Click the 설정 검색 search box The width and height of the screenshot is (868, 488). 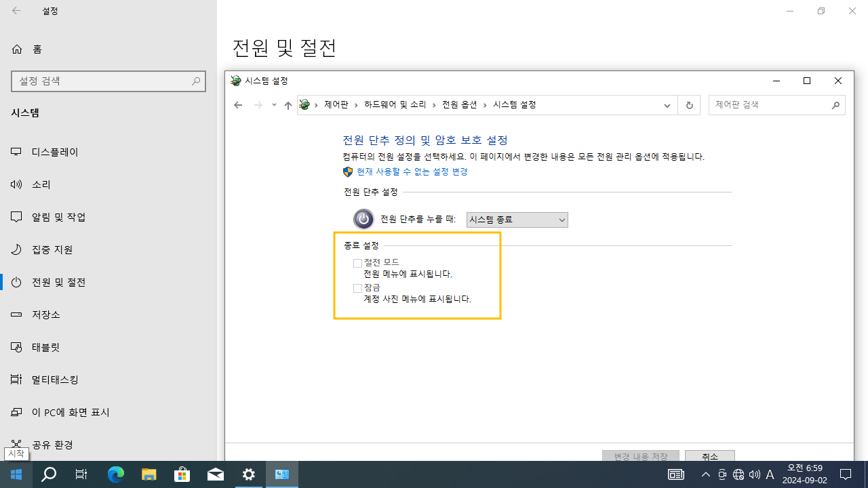108,81
